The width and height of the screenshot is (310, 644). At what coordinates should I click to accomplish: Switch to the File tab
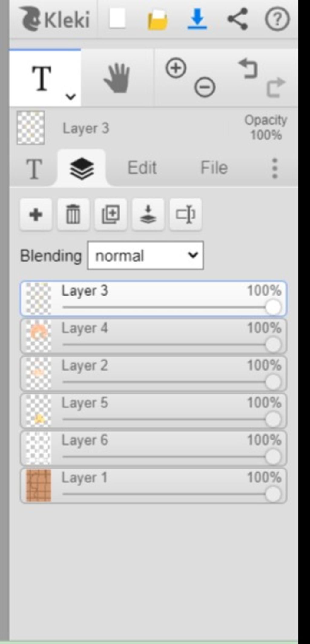click(x=214, y=168)
